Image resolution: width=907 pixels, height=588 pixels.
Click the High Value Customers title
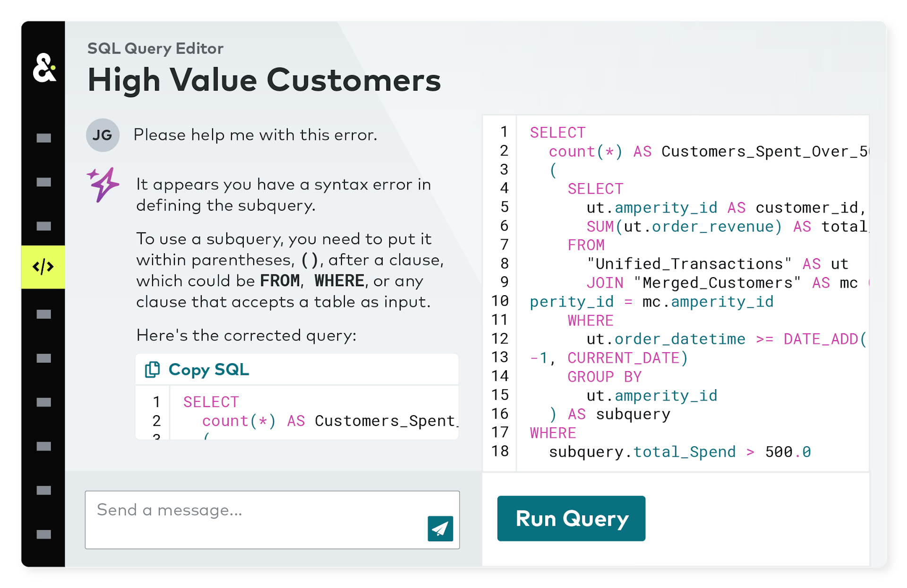point(264,80)
